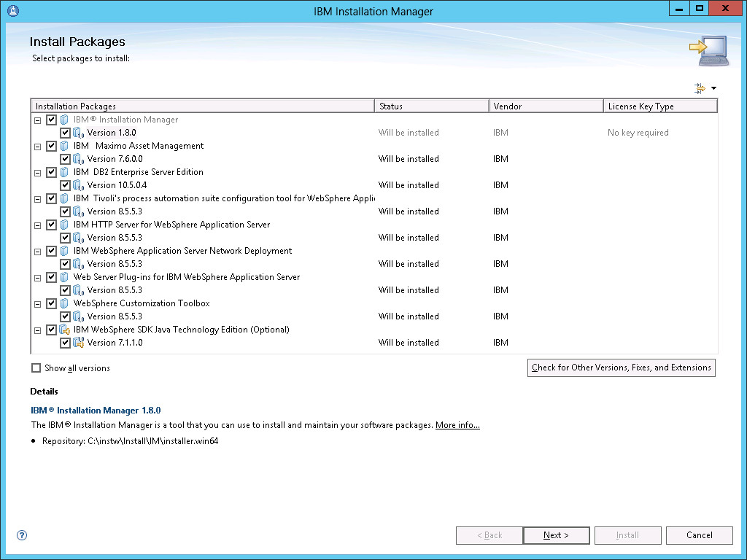The width and height of the screenshot is (747, 560).
Task: Click the Version 7.6.0.0 version icon
Action: pos(79,159)
